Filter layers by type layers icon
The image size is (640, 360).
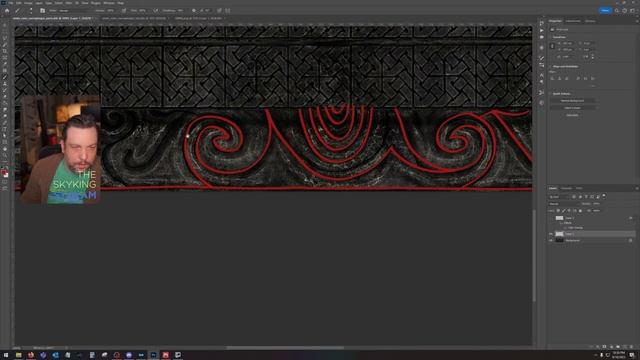click(x=586, y=197)
